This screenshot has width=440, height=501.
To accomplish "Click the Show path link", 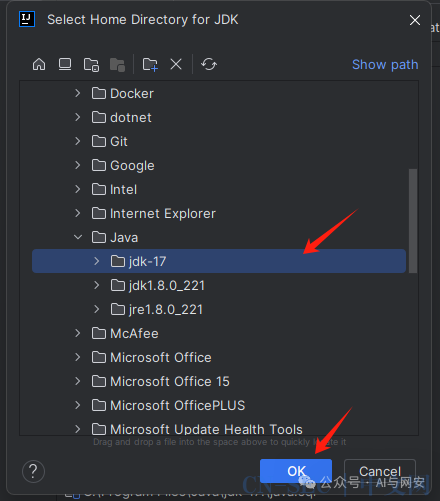I will [385, 65].
